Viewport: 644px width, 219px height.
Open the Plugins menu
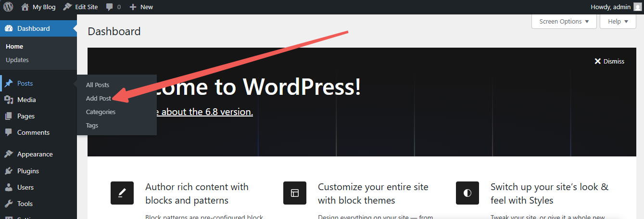click(x=38, y=171)
